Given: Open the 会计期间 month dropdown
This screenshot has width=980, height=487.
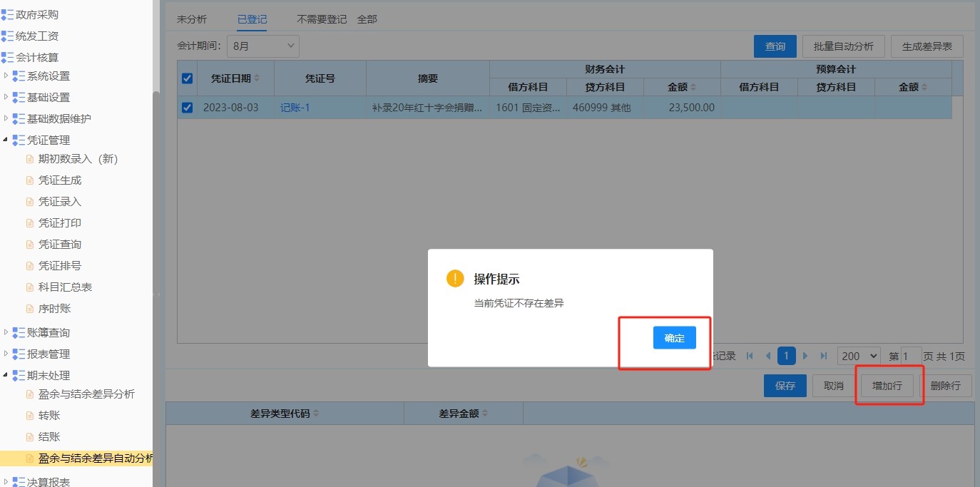Looking at the screenshot, I should 263,46.
